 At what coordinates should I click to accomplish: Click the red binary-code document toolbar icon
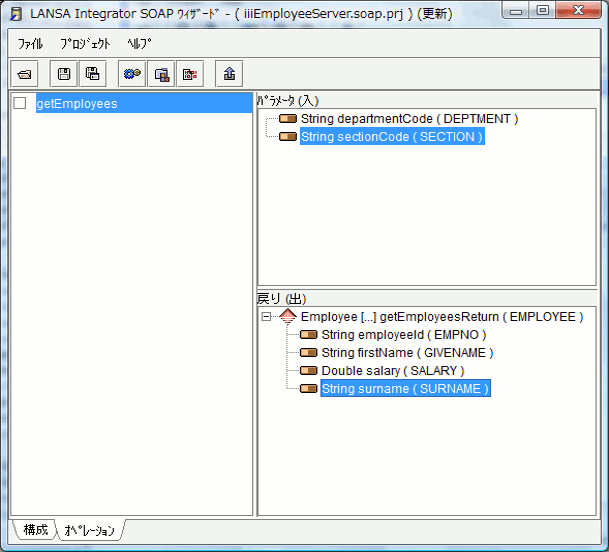point(190,73)
